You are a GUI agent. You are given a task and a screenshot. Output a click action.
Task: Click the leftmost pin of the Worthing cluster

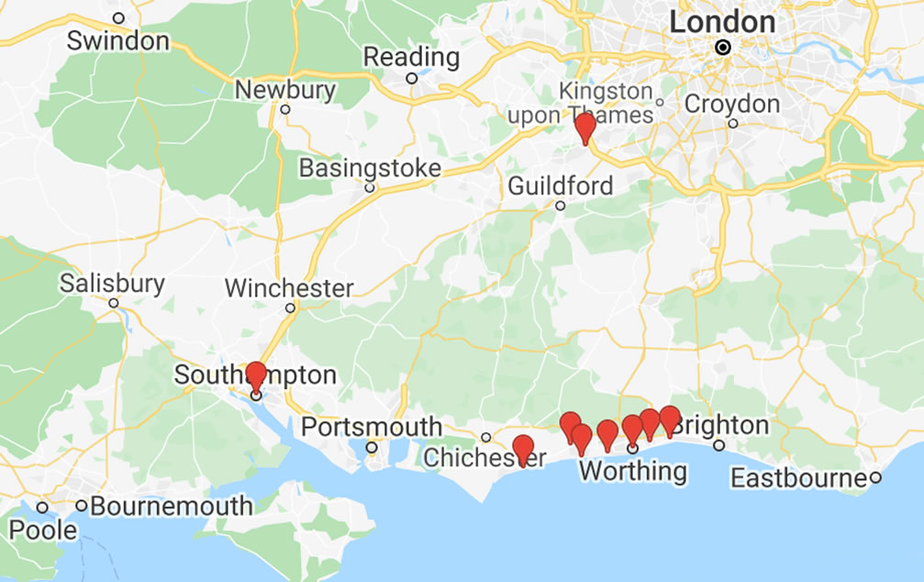click(570, 428)
